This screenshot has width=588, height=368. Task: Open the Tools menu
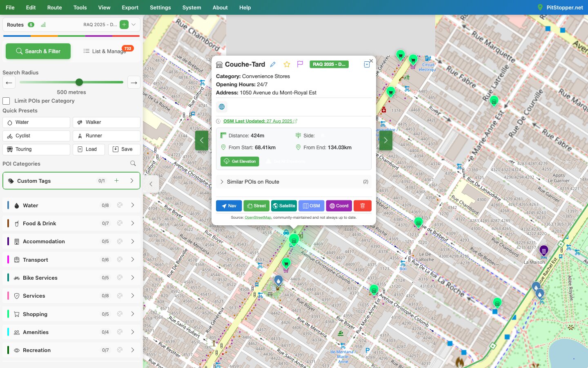pos(80,7)
